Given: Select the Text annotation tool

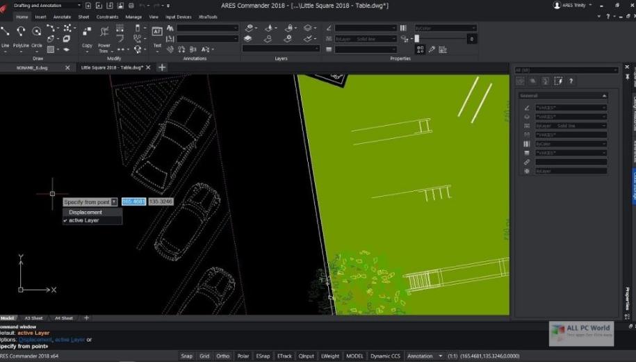Looking at the screenshot, I should click(157, 37).
